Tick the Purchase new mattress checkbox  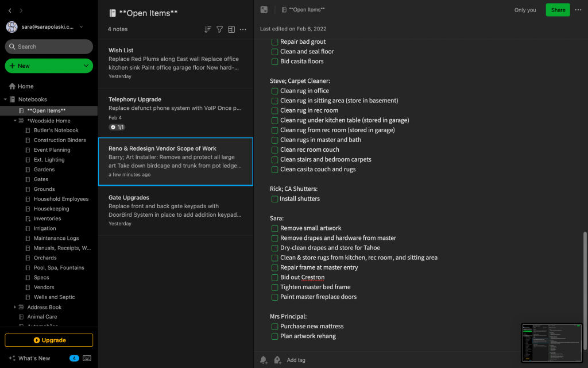tap(274, 327)
